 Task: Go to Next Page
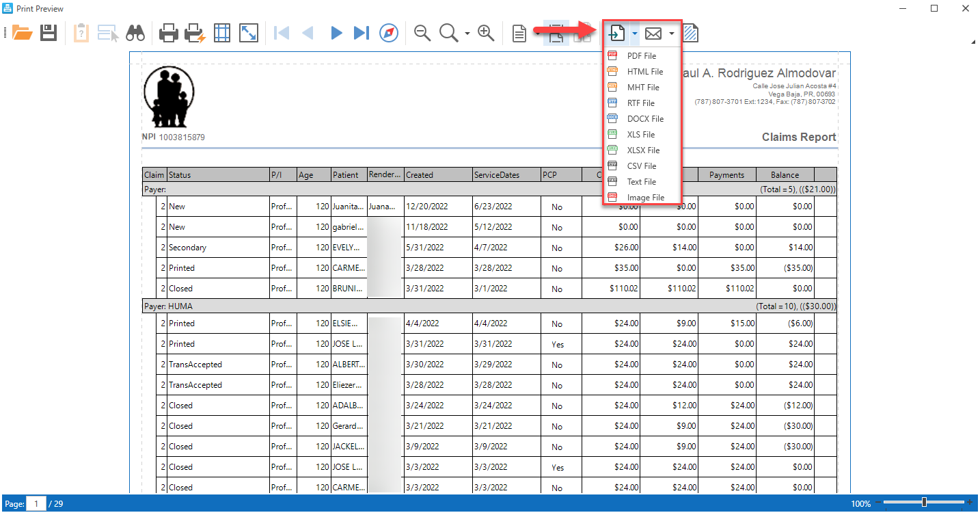tap(336, 33)
